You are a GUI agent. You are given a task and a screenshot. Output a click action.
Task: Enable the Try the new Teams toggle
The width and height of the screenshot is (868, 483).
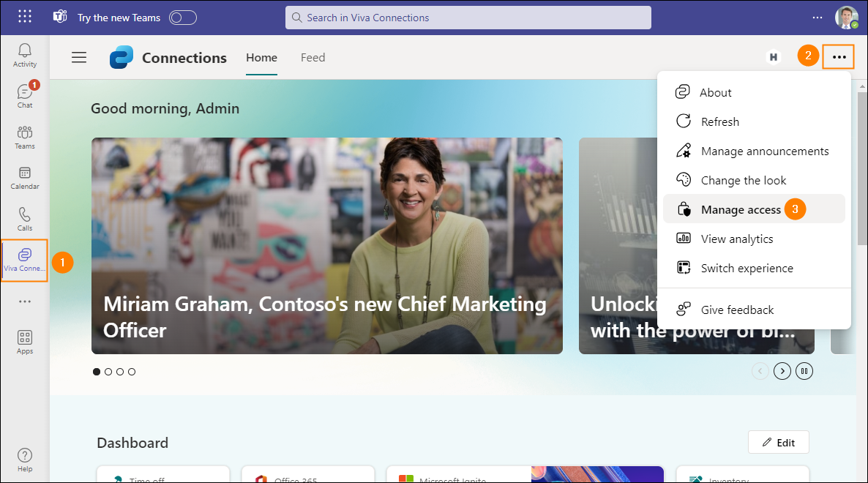pos(182,18)
